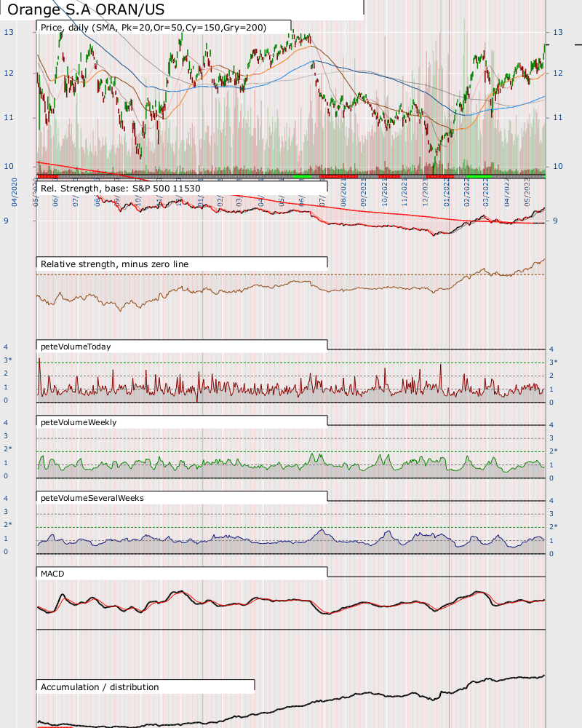582x728 pixels.
Task: Click '3*' threshold right of peteVolumeToday panel
Action: coord(553,362)
